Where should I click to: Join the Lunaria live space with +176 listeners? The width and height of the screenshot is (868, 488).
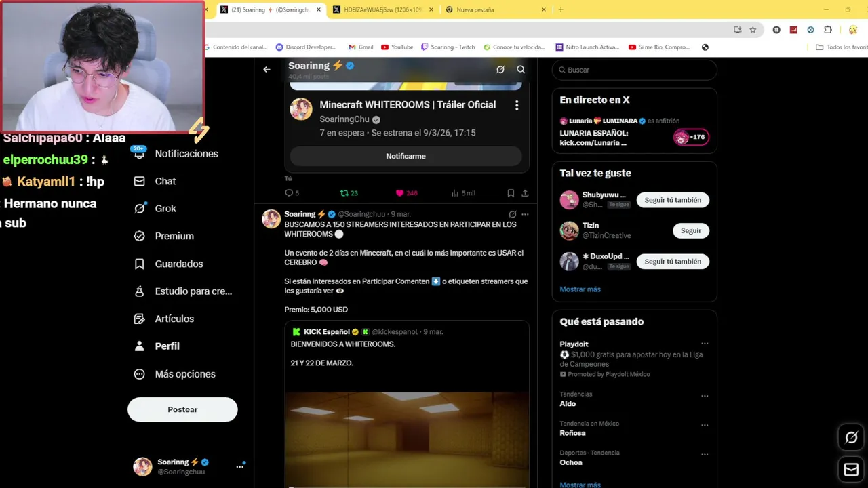[691, 137]
